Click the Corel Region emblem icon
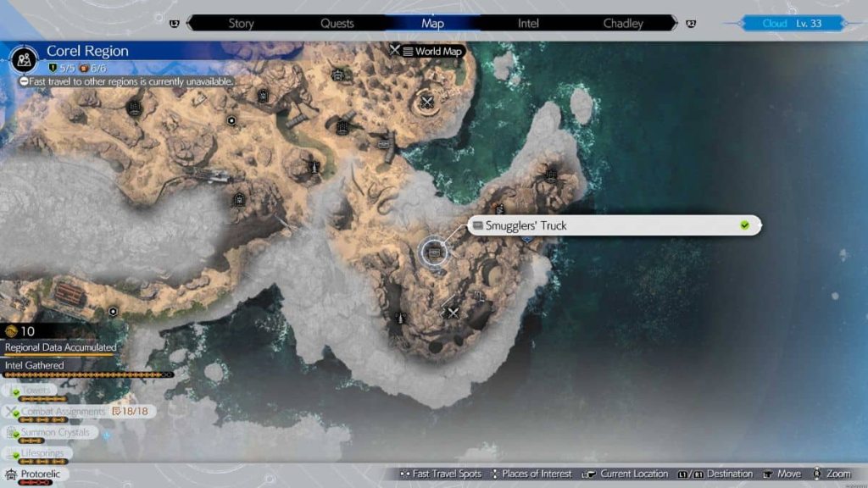 coord(24,59)
